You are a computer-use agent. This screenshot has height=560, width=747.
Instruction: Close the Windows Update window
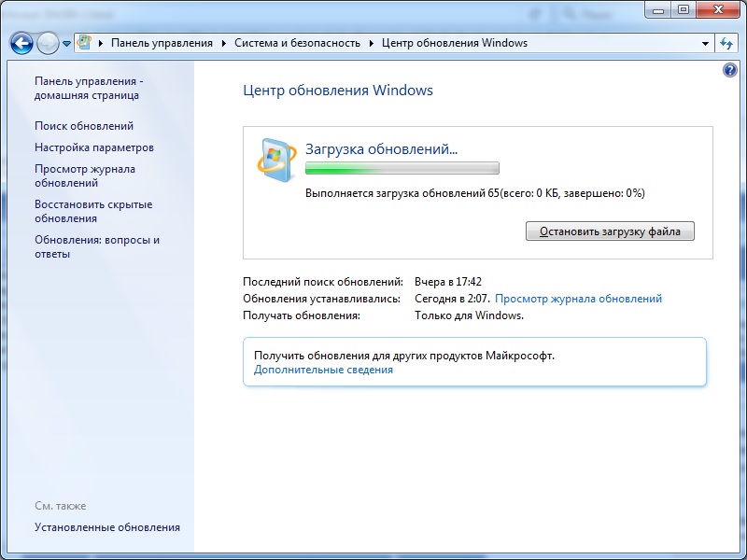coord(718,9)
